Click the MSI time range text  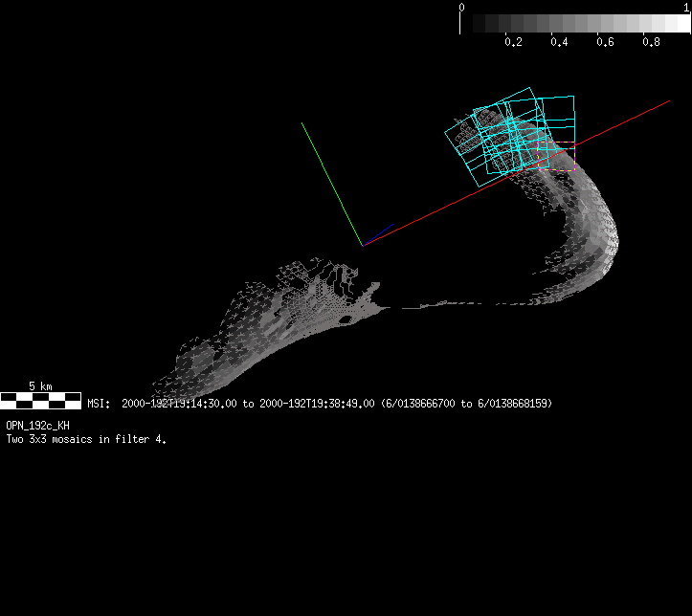pyautogui.click(x=320, y=404)
